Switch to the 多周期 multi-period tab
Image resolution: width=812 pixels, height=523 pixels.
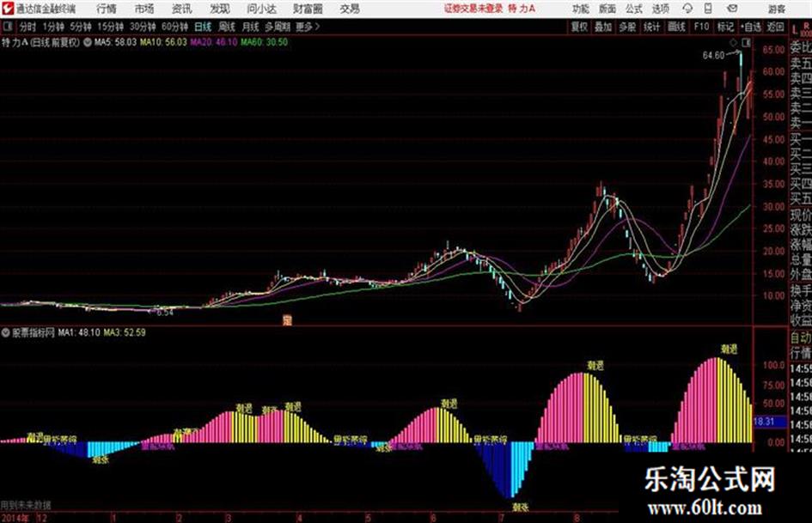point(278,27)
